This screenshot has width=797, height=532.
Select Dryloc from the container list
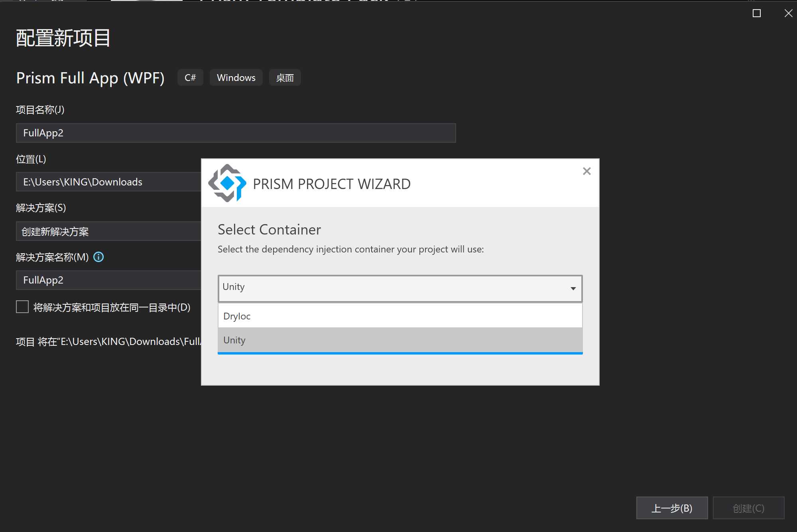[400, 316]
